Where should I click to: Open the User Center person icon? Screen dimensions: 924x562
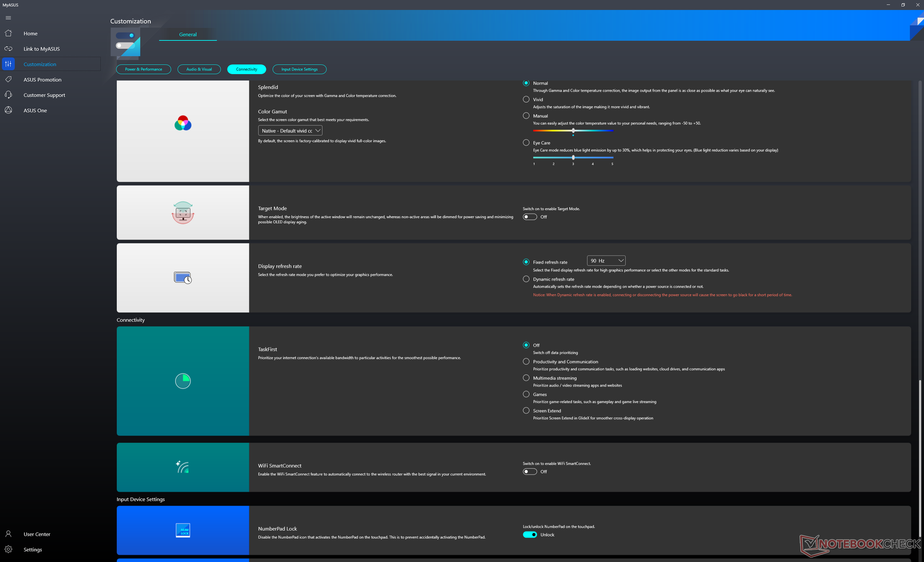tap(8, 534)
